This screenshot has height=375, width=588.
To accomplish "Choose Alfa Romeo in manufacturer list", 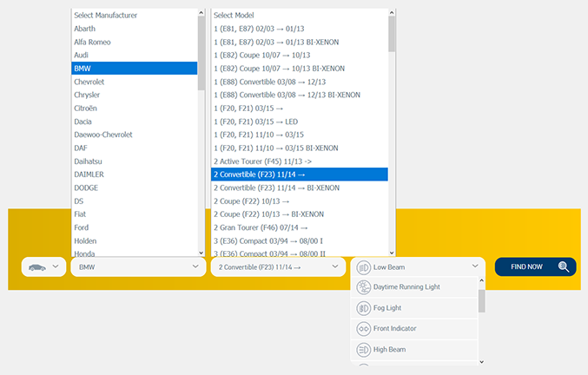I will point(135,42).
